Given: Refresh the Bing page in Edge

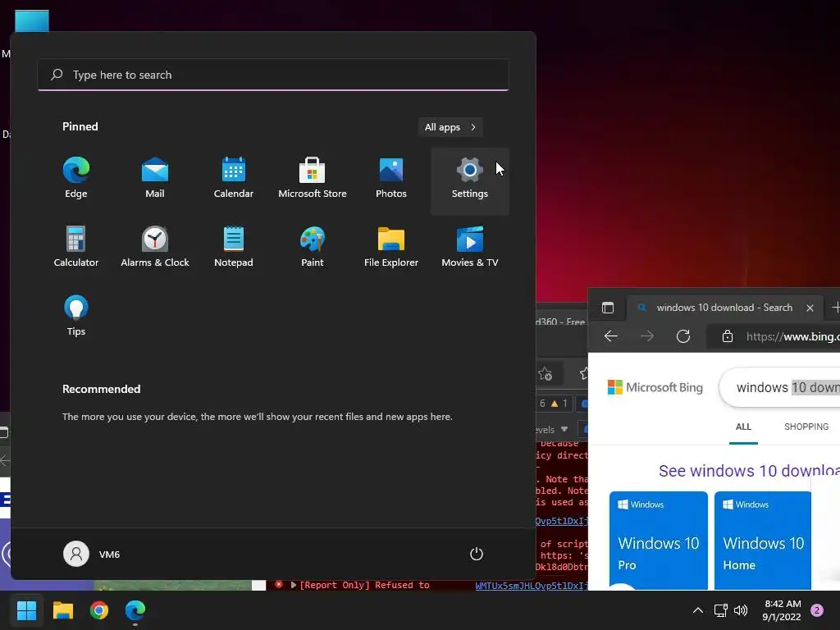Looking at the screenshot, I should [x=683, y=336].
